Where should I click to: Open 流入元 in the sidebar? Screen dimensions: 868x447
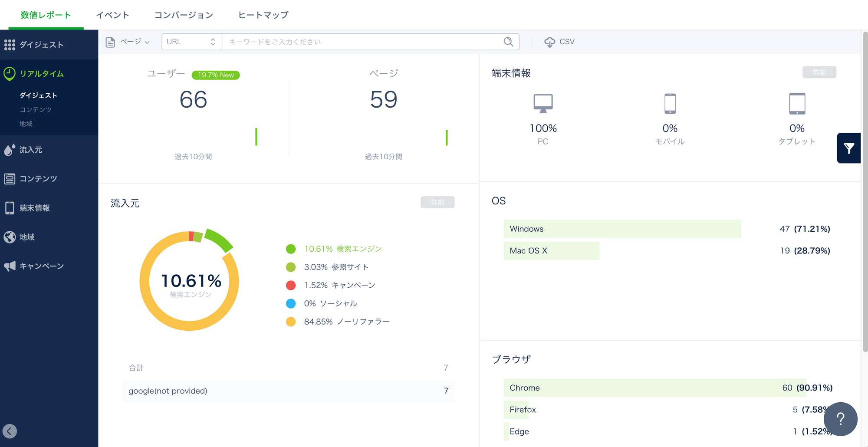click(x=31, y=150)
